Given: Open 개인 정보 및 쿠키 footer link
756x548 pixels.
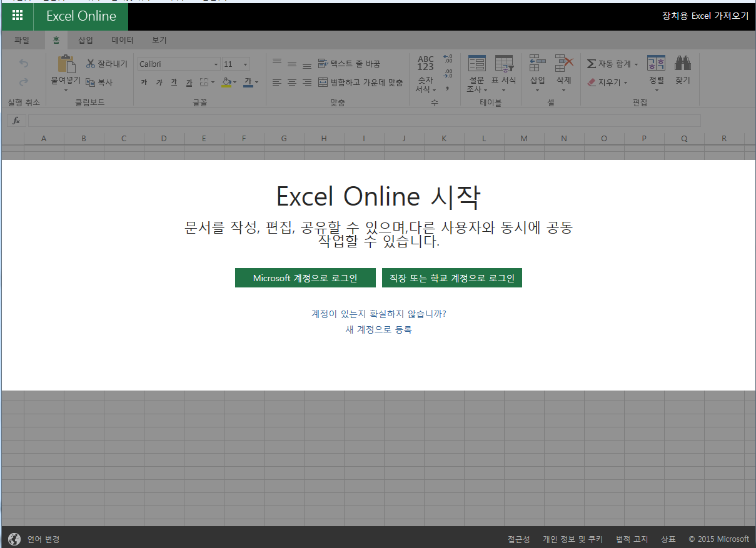Looking at the screenshot, I should pyautogui.click(x=573, y=539).
